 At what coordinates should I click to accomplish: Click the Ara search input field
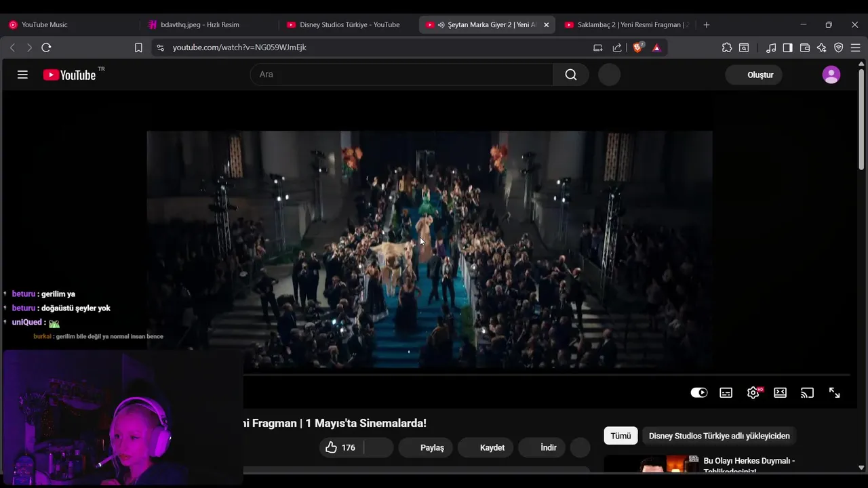coord(401,75)
